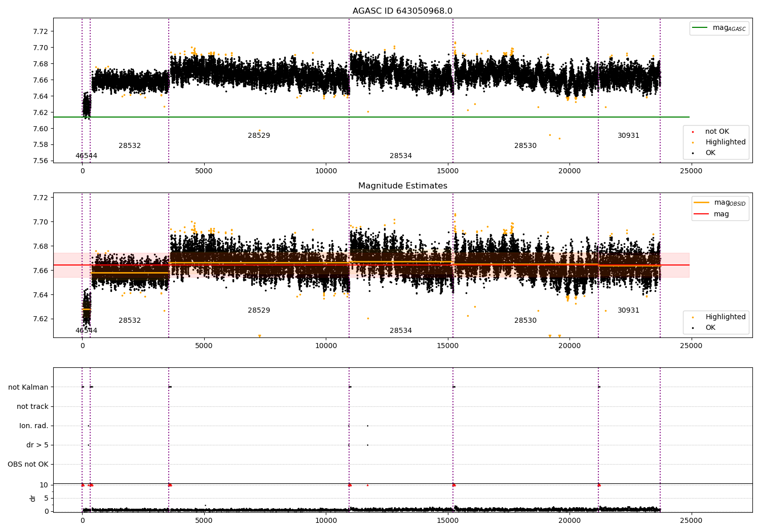Click the 'OBS not OK' axis label
760x532 pixels.
click(28, 464)
